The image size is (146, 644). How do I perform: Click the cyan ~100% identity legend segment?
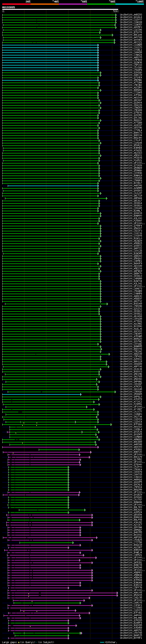pyautogui.click(x=130, y=4)
